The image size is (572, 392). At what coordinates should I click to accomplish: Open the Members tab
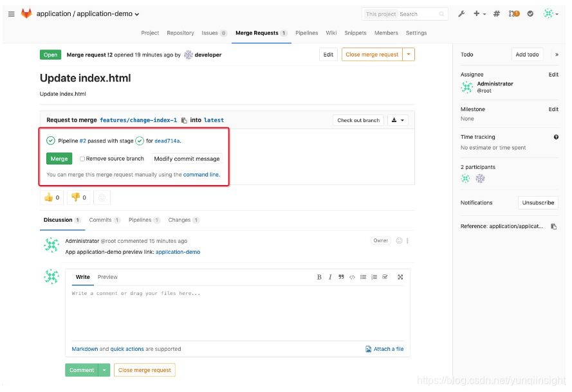[386, 33]
